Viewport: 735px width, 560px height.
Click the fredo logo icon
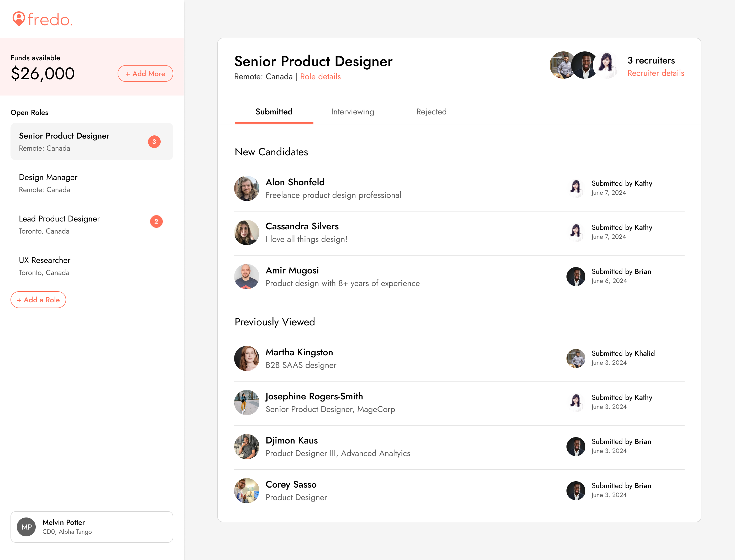(19, 19)
